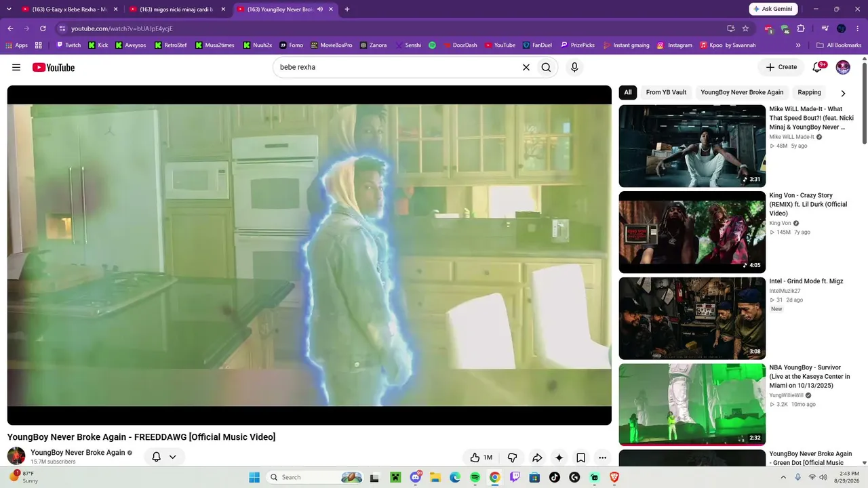Save video with bookmark icon
The image size is (868, 488).
[x=580, y=457]
